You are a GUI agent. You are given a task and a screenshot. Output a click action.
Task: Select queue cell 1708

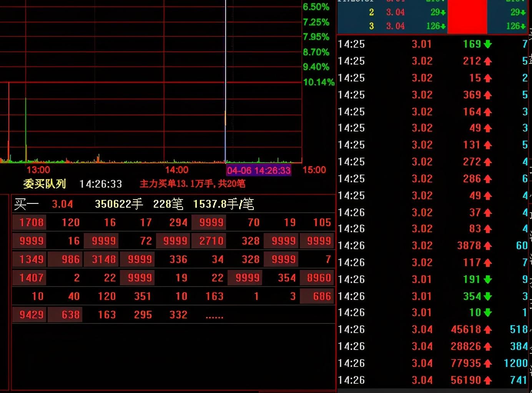(x=29, y=222)
